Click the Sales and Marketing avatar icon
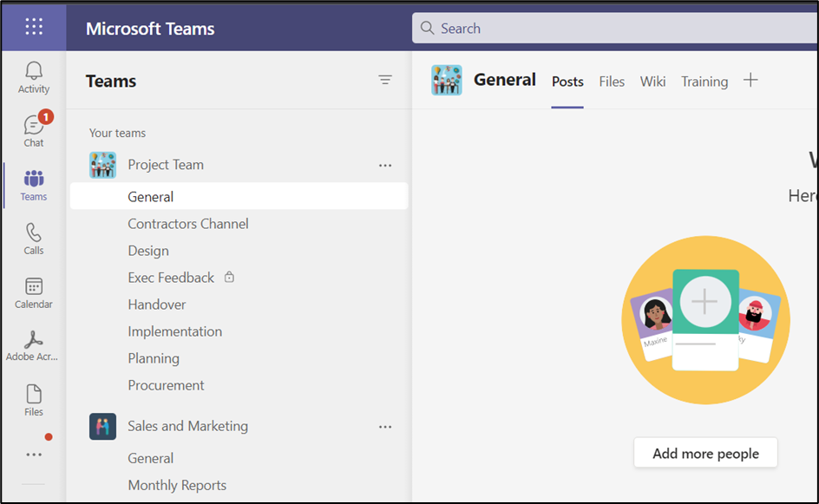Screen dimensions: 819x504 tap(102, 426)
